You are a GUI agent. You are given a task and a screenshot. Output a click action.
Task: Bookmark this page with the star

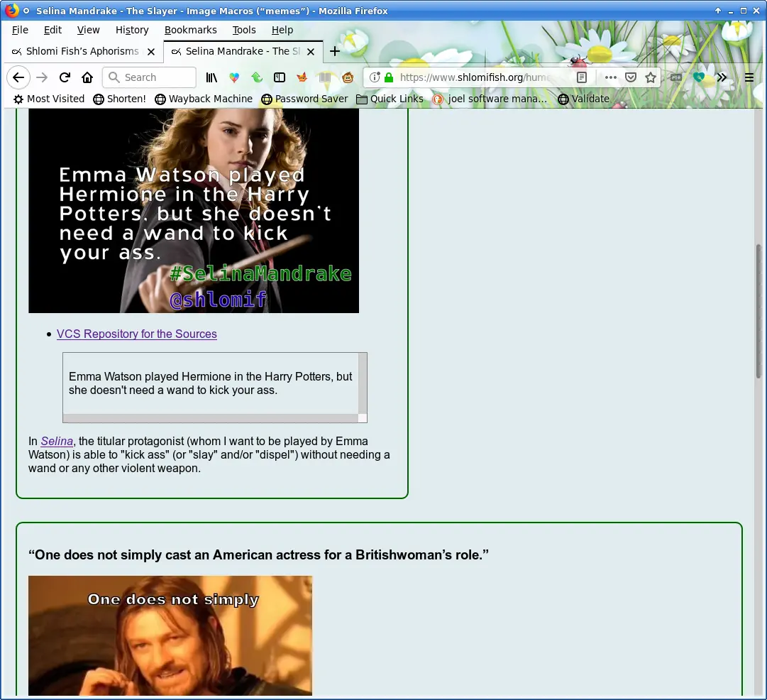click(x=651, y=77)
